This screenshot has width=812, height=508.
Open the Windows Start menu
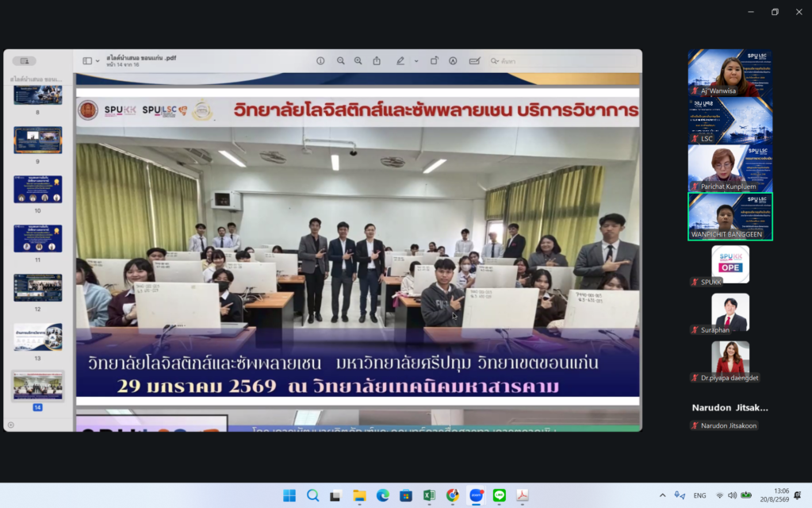coord(289,495)
